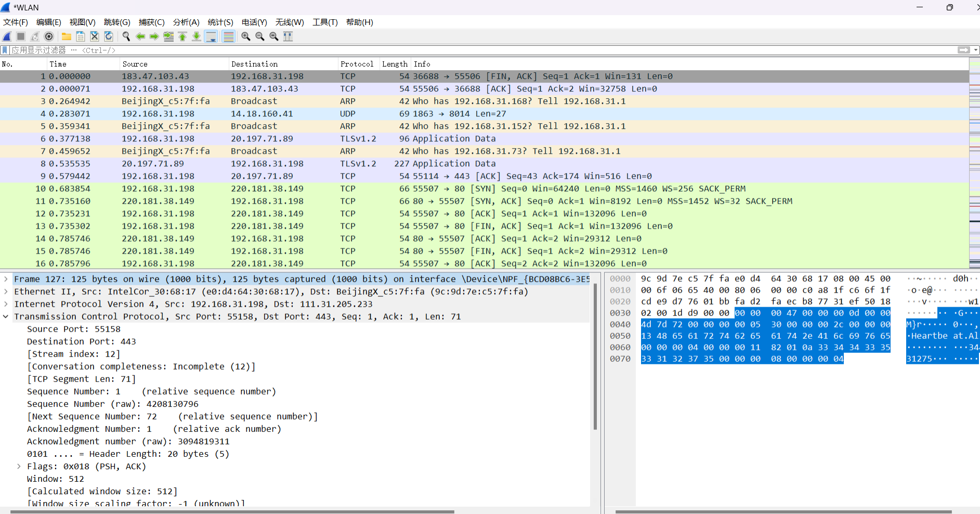This screenshot has width=980, height=514.
Task: Open the 捕获(C) menu
Action: (x=152, y=22)
